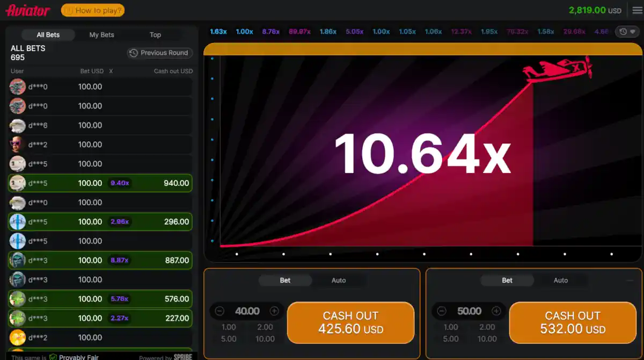Click the Aviator logo
Viewport: 644px width, 360px height.
tap(28, 10)
